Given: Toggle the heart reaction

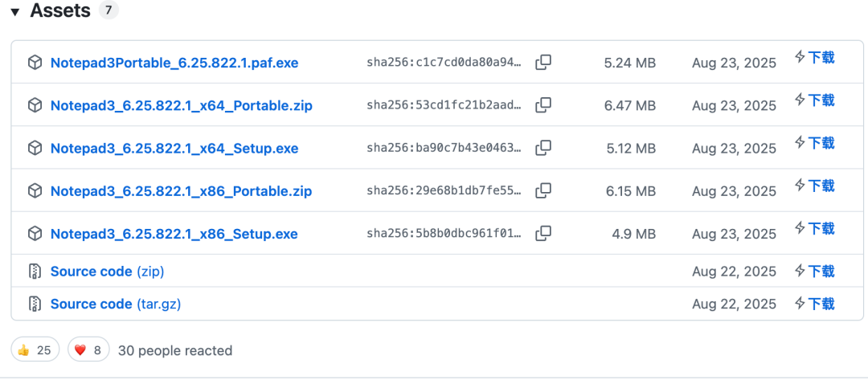Looking at the screenshot, I should tap(88, 349).
